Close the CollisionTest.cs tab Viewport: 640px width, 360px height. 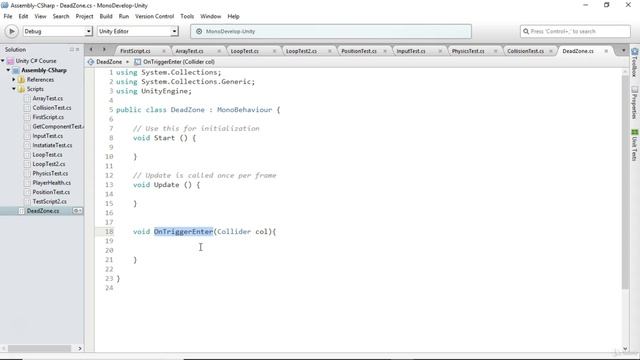(x=551, y=51)
